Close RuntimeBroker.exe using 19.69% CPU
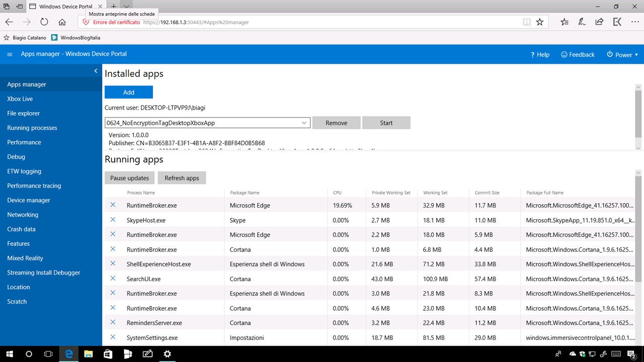 click(113, 205)
